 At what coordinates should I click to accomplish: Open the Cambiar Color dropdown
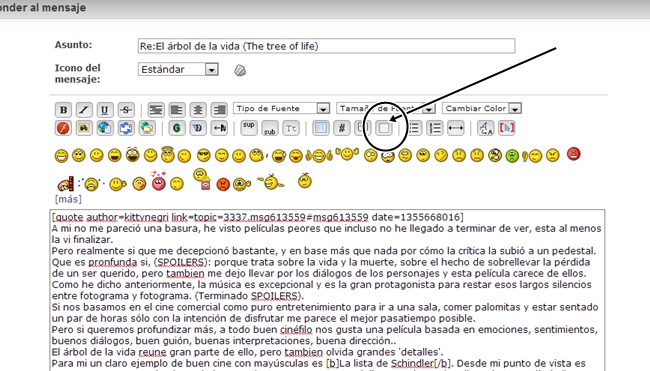(482, 108)
